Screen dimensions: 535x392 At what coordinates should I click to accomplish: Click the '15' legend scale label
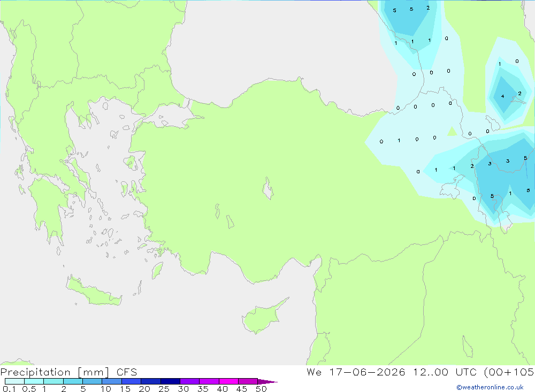[x=125, y=389]
